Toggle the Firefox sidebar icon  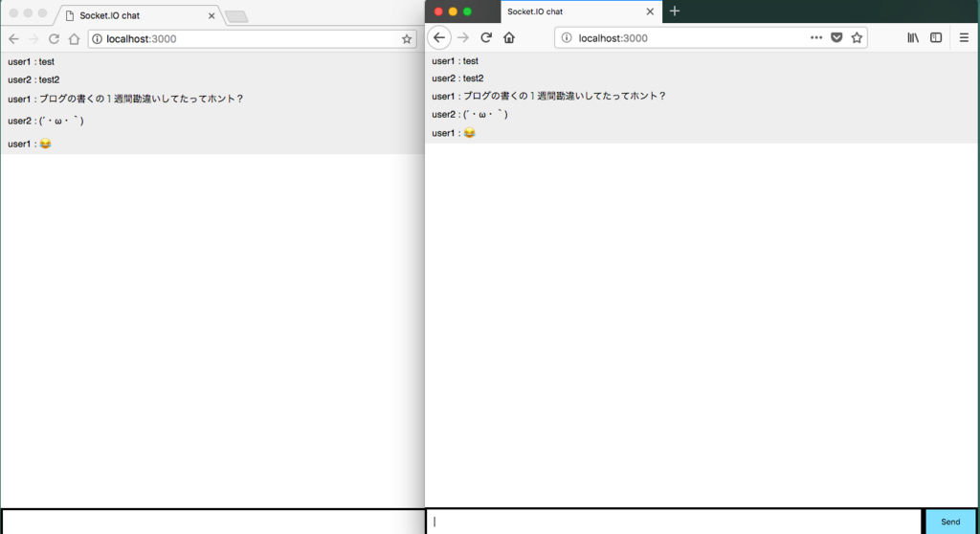click(936, 37)
